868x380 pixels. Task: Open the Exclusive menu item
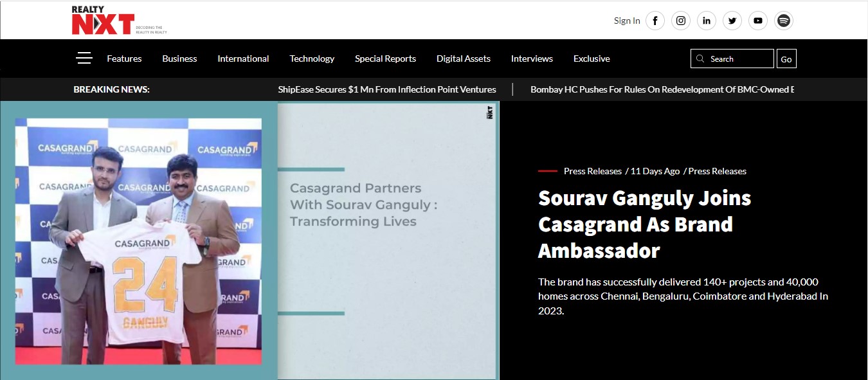point(592,59)
